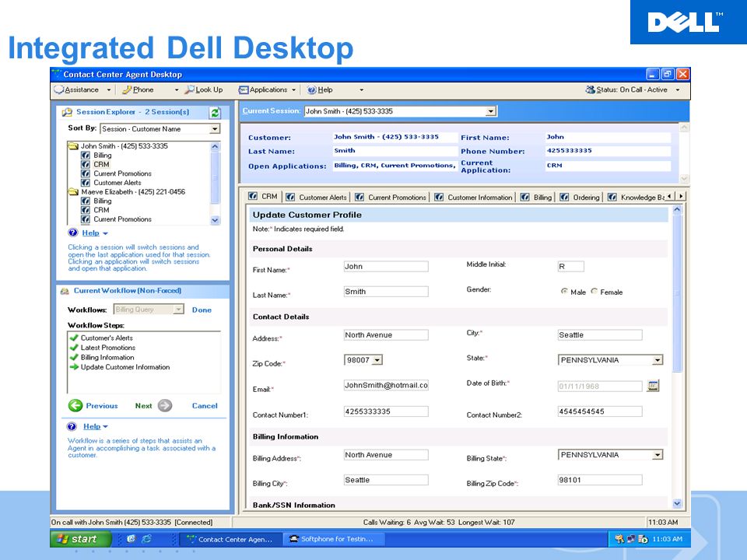Viewport: 747px width, 560px height.
Task: Click the grey Next arrow icon
Action: (x=165, y=406)
